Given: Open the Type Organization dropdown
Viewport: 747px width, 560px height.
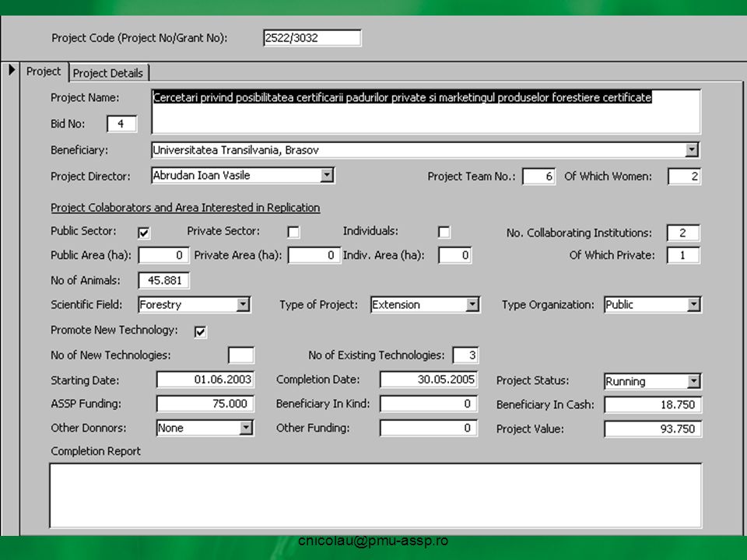Looking at the screenshot, I should coord(693,305).
